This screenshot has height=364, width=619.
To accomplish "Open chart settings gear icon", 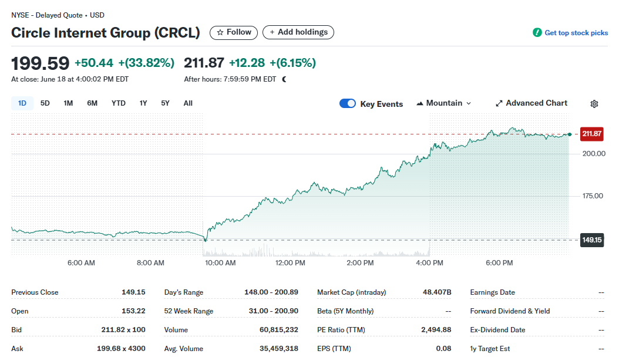I will 594,104.
